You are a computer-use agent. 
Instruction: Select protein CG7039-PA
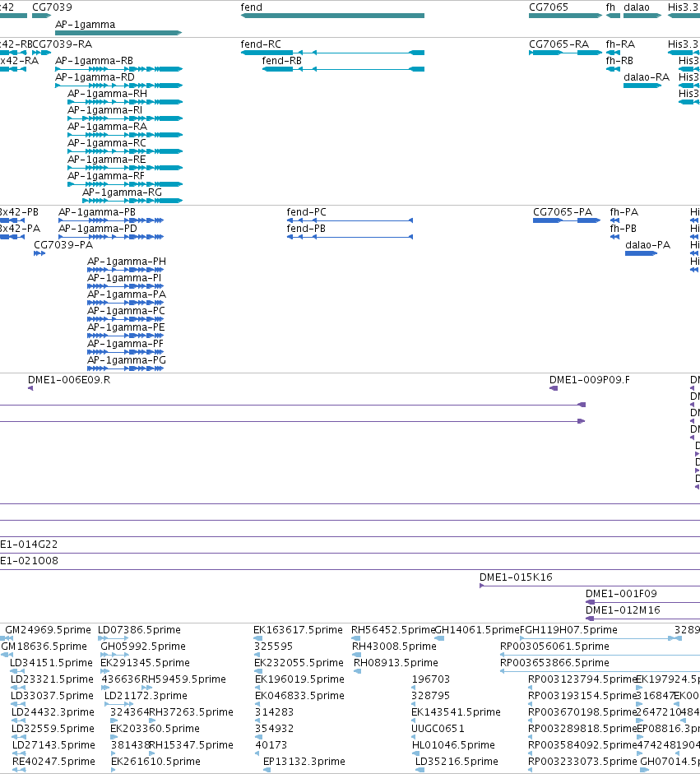39,253
